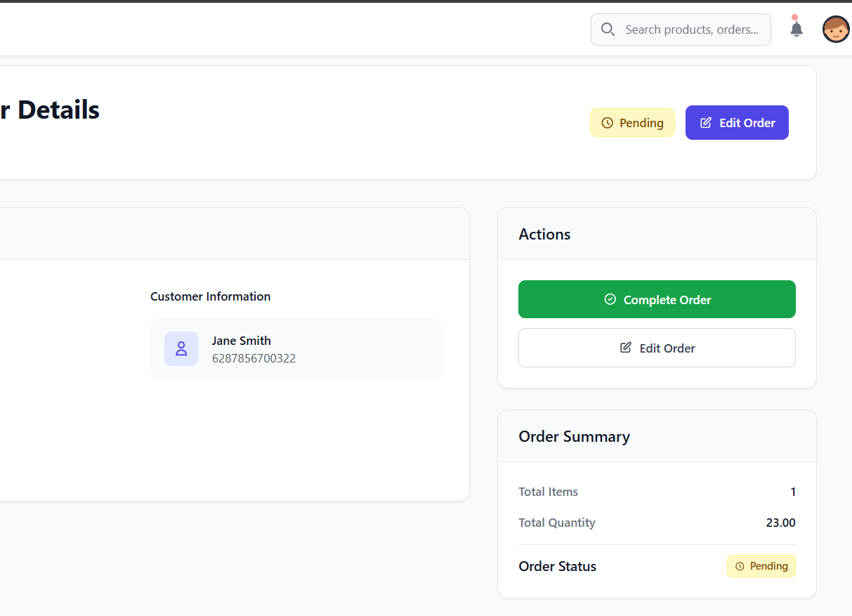Click the Actions panel heading
852x616 pixels.
coord(544,235)
